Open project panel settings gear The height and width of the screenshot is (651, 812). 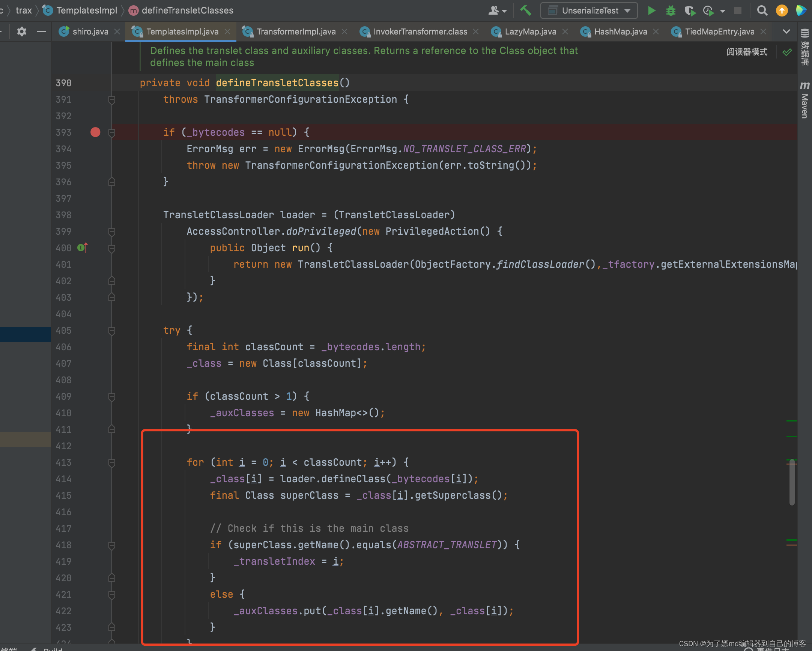coord(21,31)
